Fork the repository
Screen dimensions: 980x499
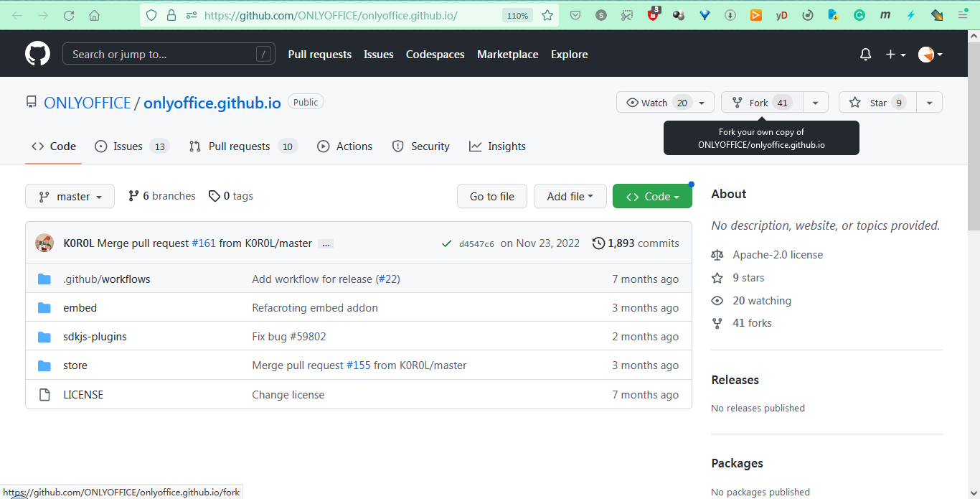tap(762, 103)
